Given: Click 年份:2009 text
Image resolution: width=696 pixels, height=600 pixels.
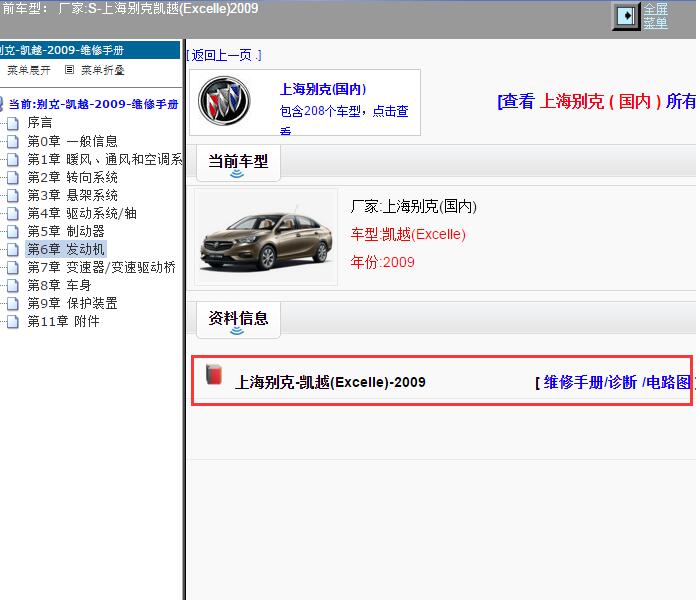Looking at the screenshot, I should 383,262.
